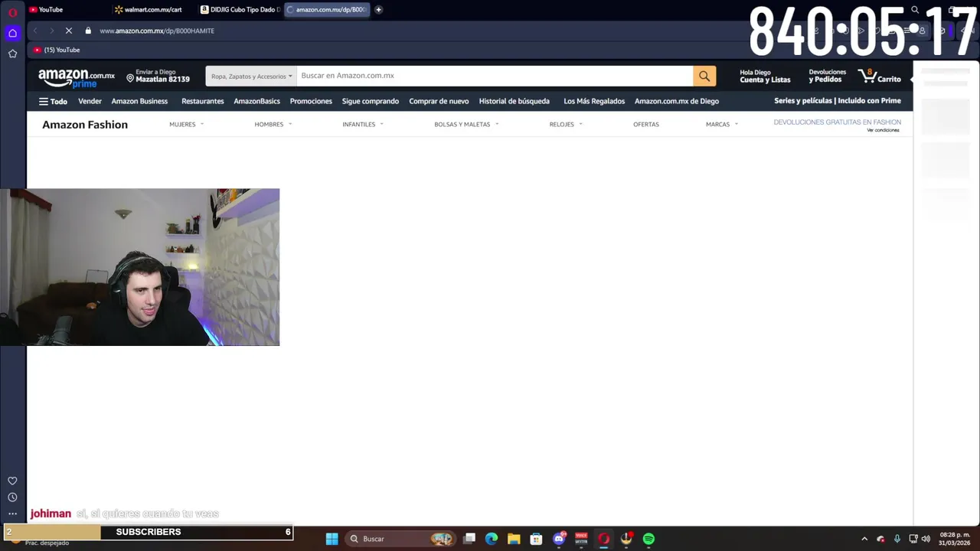Open Sigue comprando
The image size is (980, 551).
click(371, 101)
